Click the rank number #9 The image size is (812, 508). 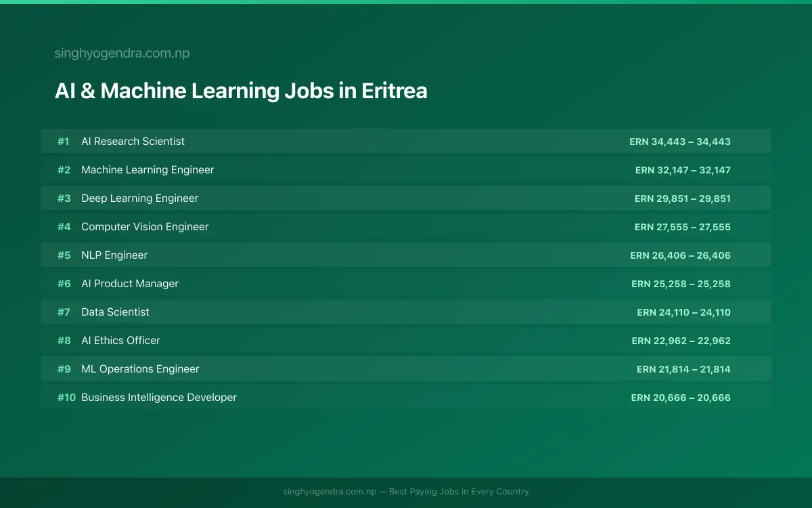click(x=64, y=369)
